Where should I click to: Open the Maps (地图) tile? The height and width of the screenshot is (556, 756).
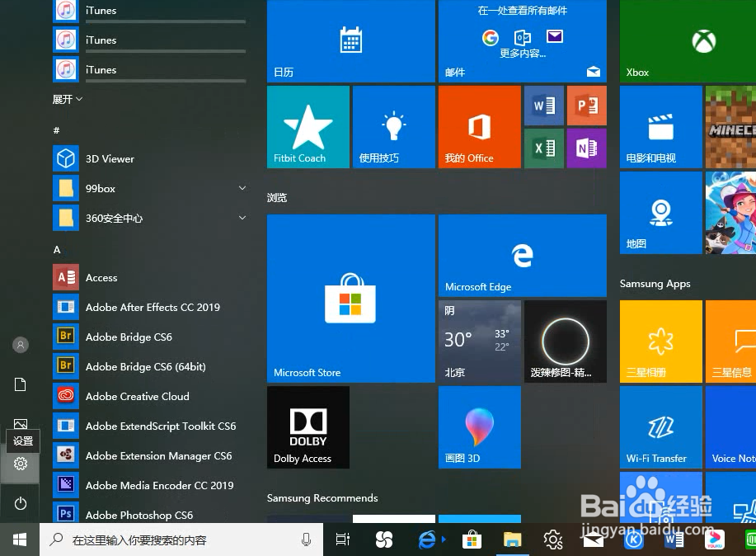(x=661, y=213)
